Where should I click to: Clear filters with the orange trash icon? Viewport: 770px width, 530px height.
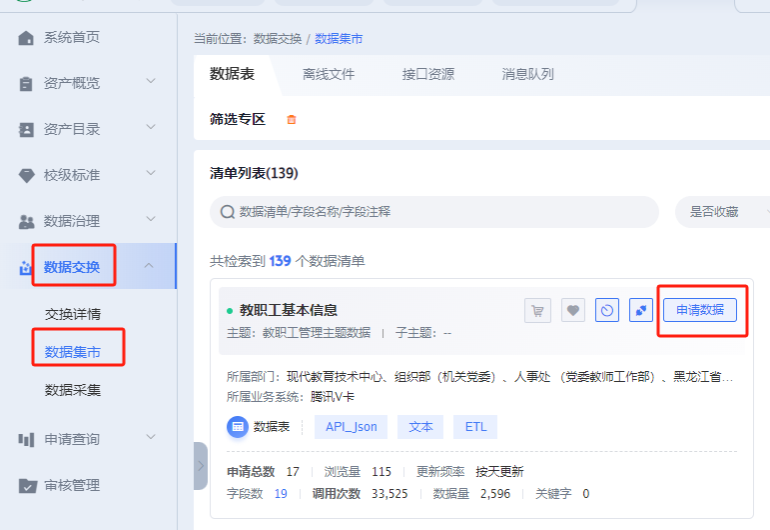tap(291, 119)
